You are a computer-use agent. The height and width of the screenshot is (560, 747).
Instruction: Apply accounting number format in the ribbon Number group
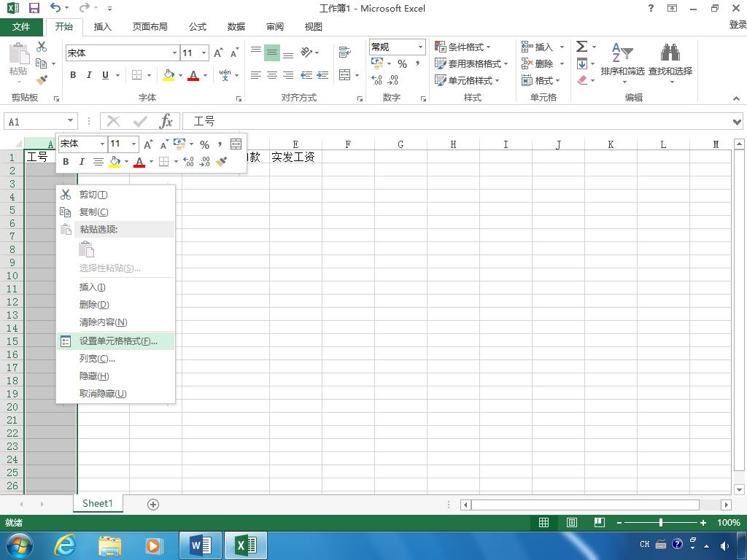(x=377, y=63)
